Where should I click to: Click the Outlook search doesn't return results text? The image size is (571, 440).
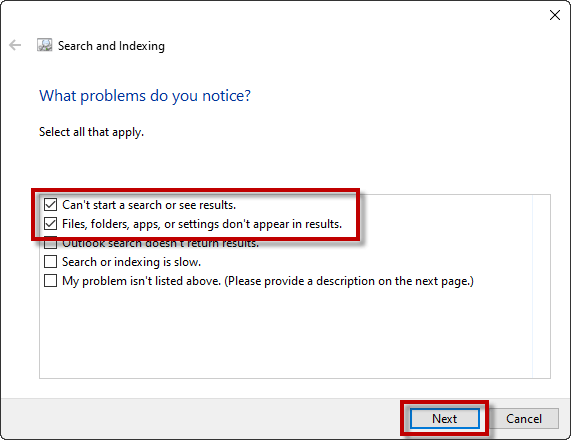pyautogui.click(x=161, y=245)
